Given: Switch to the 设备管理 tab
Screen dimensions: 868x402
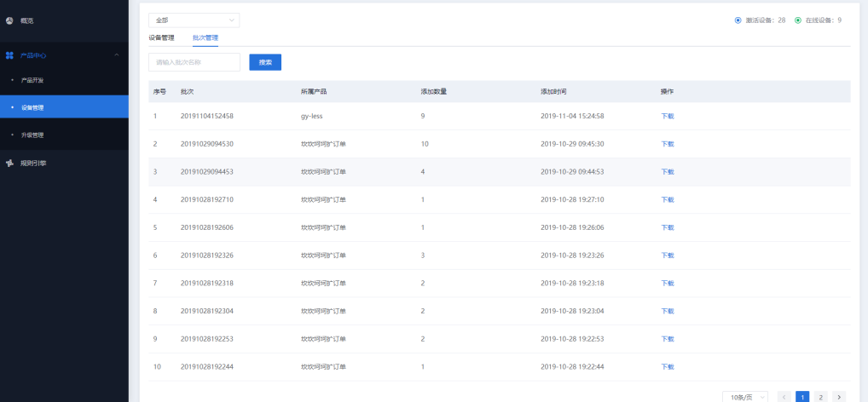Looking at the screenshot, I should tap(161, 37).
